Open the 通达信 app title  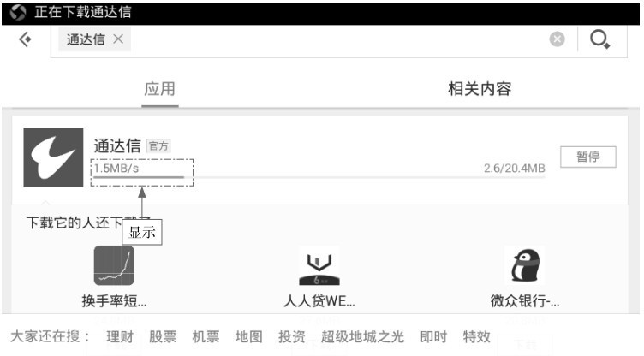[117, 145]
